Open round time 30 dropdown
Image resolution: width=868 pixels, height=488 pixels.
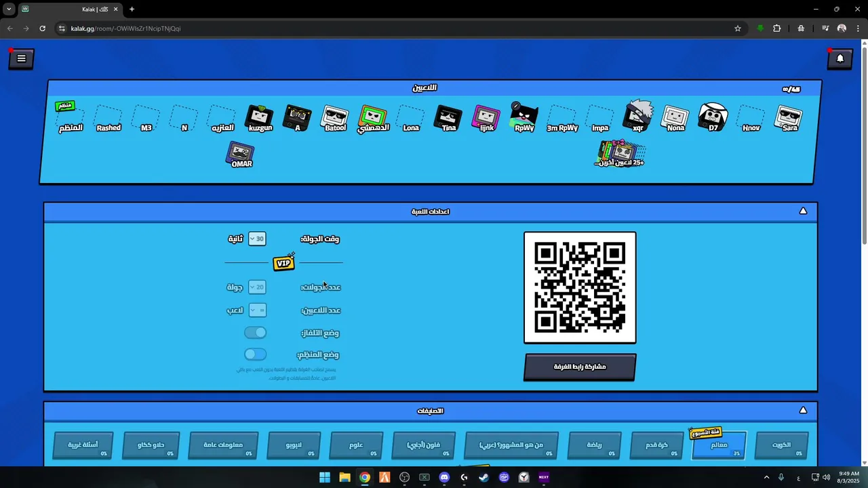point(257,239)
